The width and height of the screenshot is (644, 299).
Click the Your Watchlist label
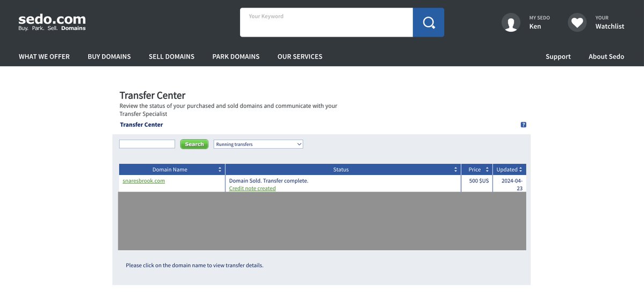tap(610, 23)
